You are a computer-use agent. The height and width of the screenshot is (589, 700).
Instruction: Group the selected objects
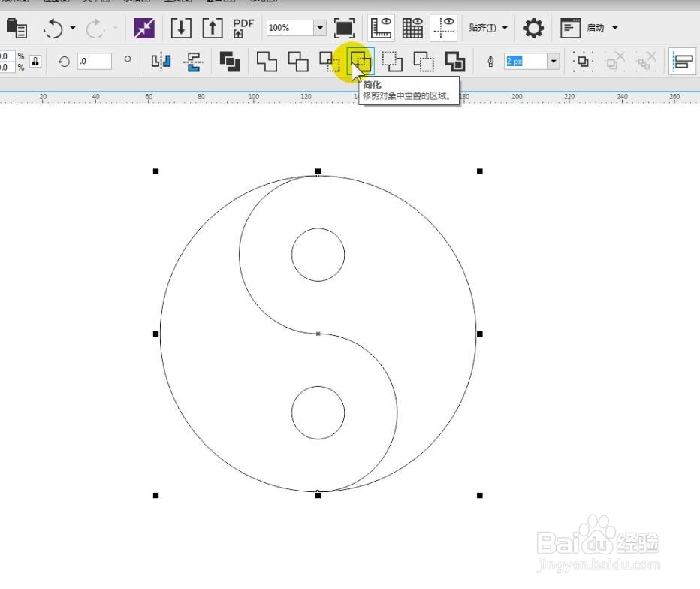point(583,61)
